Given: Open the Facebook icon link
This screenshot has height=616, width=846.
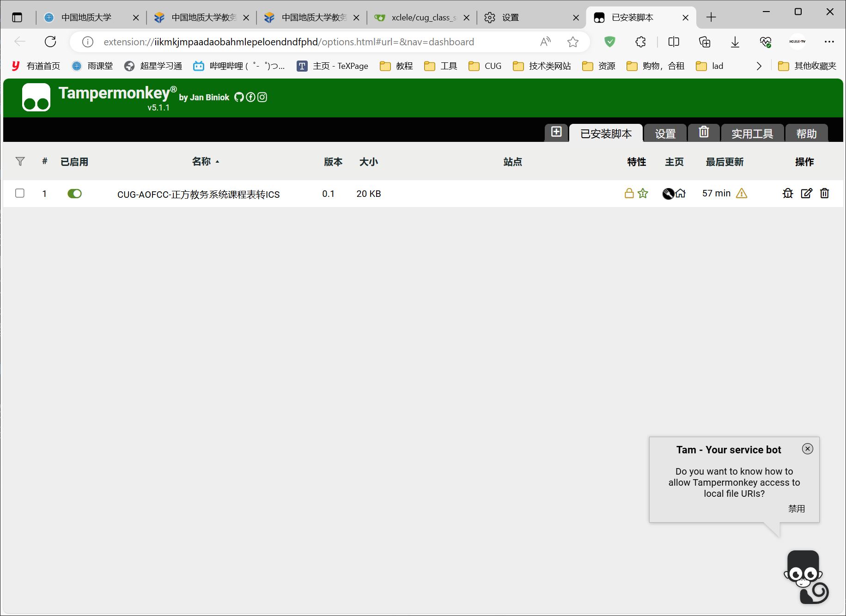Looking at the screenshot, I should [x=250, y=97].
